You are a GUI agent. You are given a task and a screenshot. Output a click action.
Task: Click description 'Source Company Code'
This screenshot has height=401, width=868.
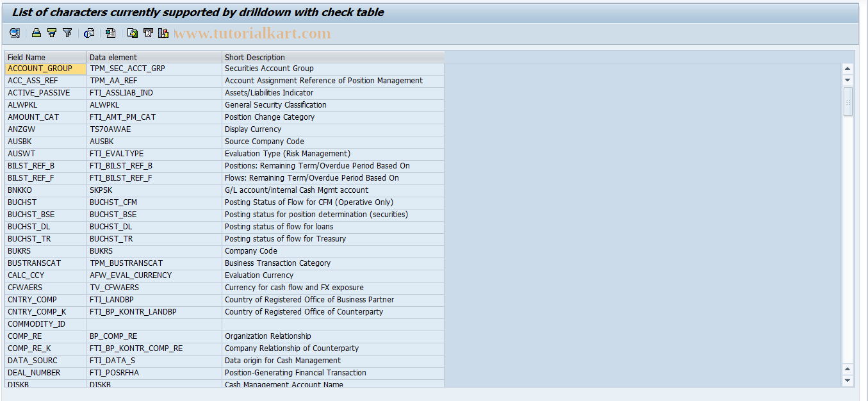coord(265,142)
